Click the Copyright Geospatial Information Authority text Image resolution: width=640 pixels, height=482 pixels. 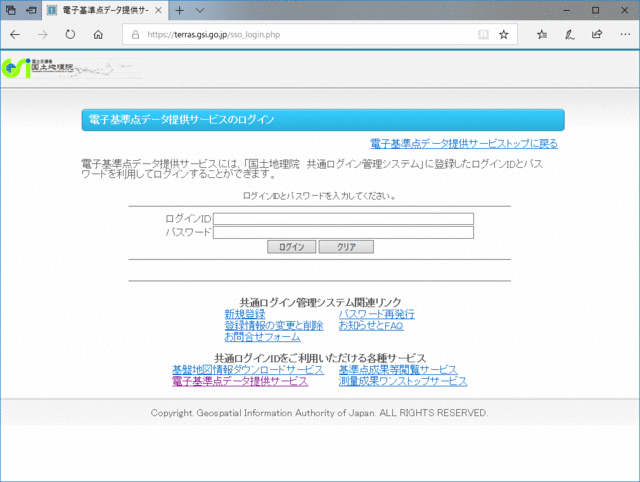(x=319, y=413)
